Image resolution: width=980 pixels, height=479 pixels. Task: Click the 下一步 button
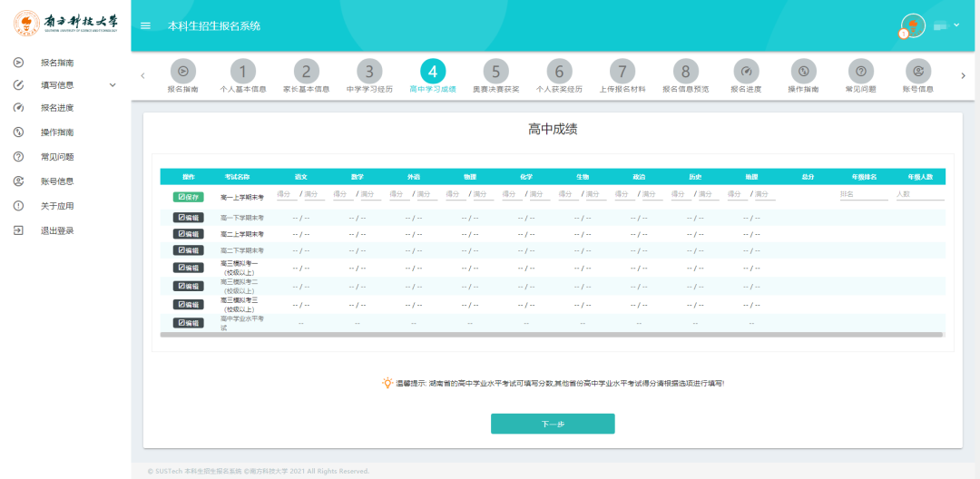pos(553,424)
